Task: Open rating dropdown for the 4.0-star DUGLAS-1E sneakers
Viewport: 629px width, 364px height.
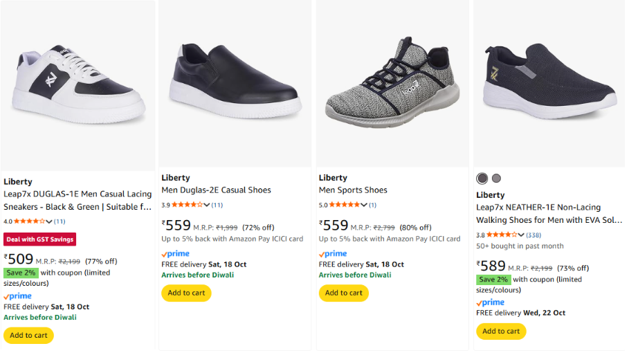Action: click(49, 221)
